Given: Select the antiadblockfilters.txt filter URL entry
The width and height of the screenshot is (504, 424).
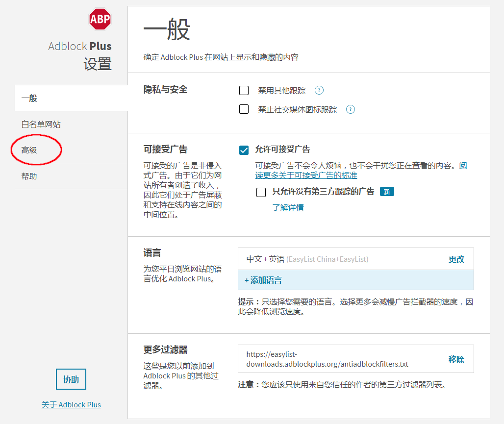Looking at the screenshot, I should pos(356,359).
